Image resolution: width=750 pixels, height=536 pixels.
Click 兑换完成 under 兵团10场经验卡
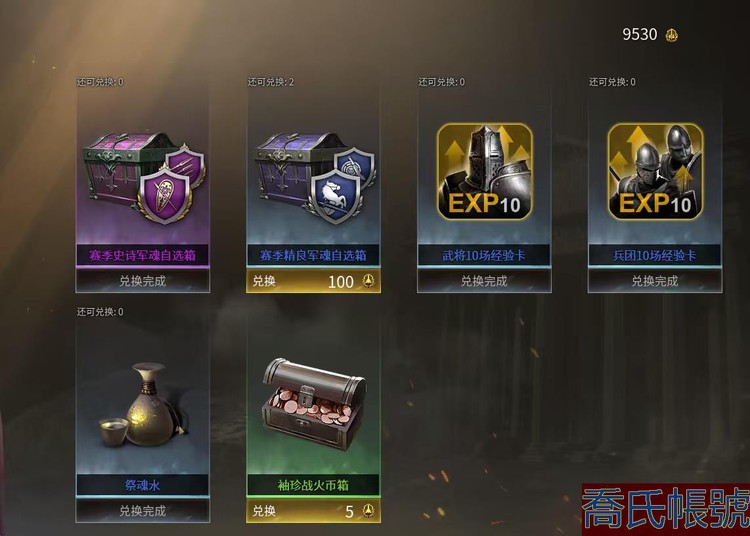(x=655, y=281)
